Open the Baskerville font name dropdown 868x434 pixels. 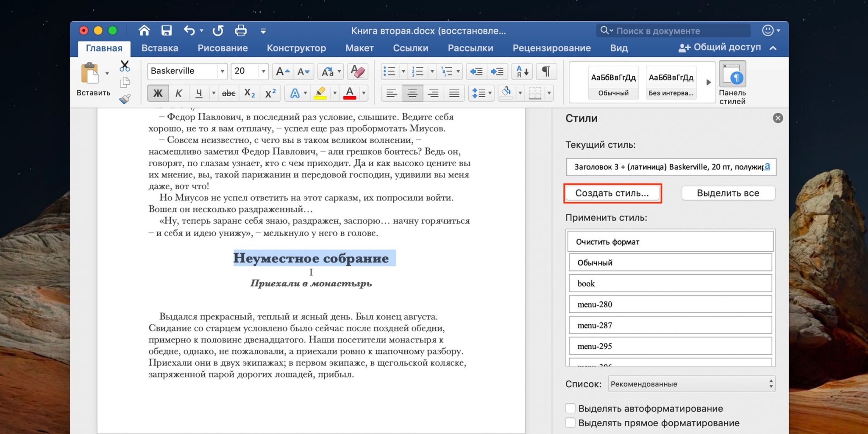[x=222, y=71]
